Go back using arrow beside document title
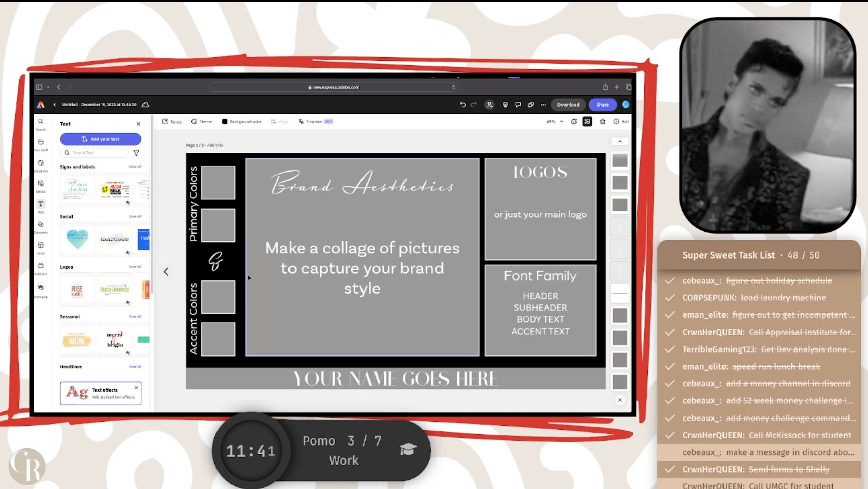This screenshot has width=868, height=489. point(54,105)
